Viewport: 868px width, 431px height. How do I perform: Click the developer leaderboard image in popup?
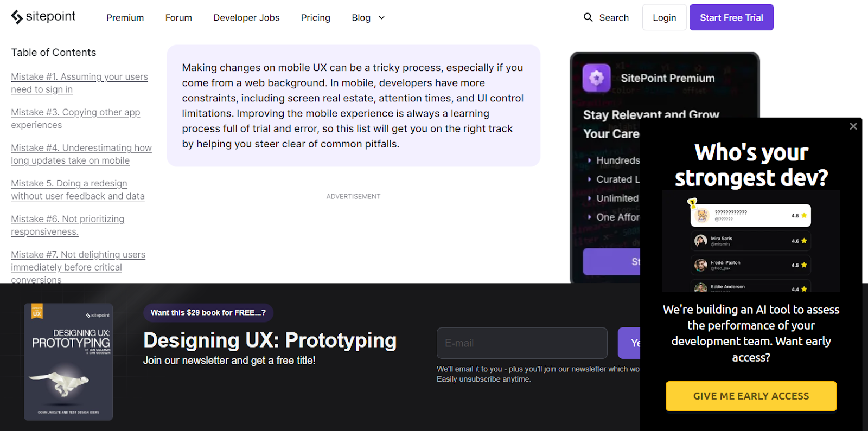(751, 241)
